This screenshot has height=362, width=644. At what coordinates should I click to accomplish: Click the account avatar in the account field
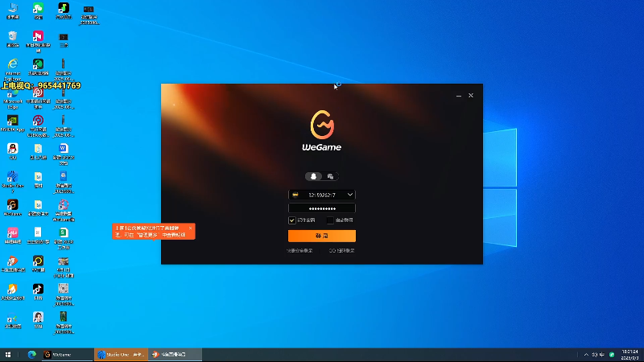[x=295, y=195]
